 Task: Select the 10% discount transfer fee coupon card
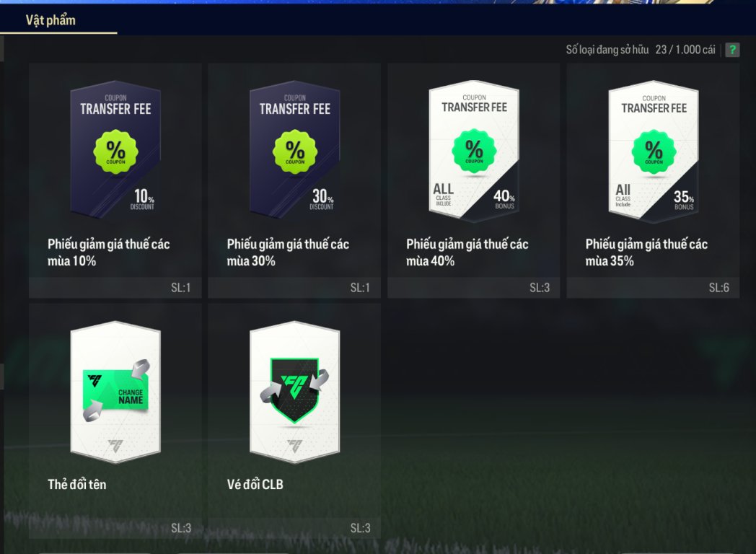115,151
